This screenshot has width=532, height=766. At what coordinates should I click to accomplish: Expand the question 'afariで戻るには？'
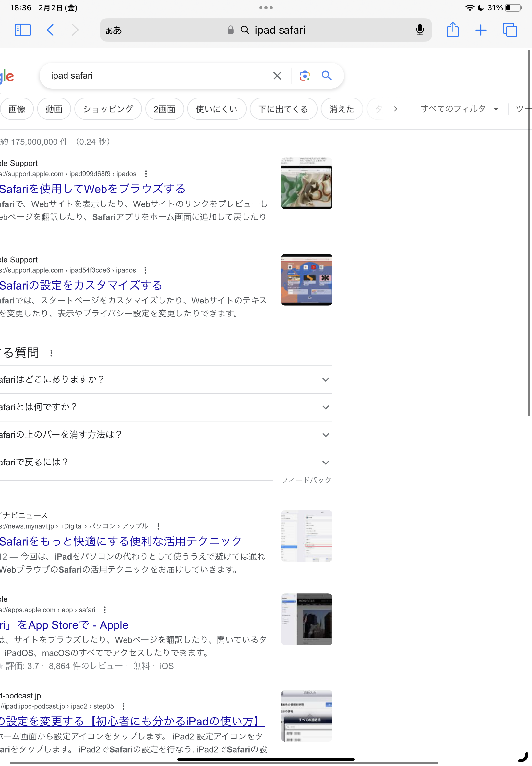(166, 463)
